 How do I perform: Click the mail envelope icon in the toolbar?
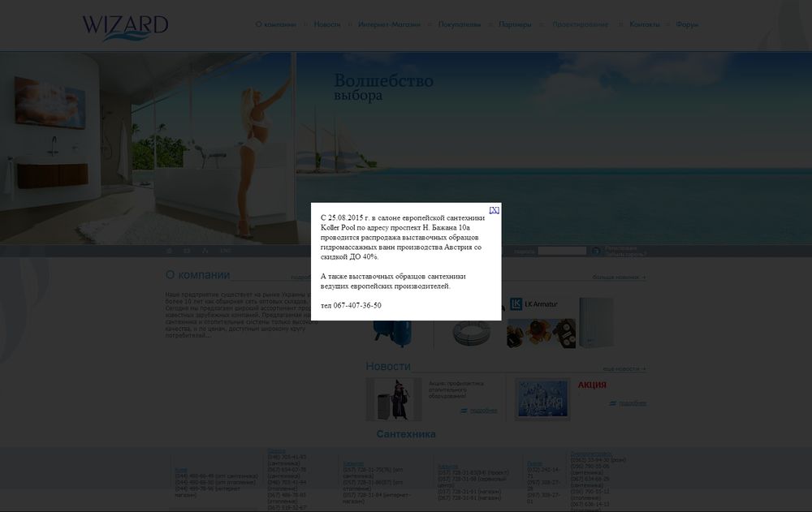point(187,251)
